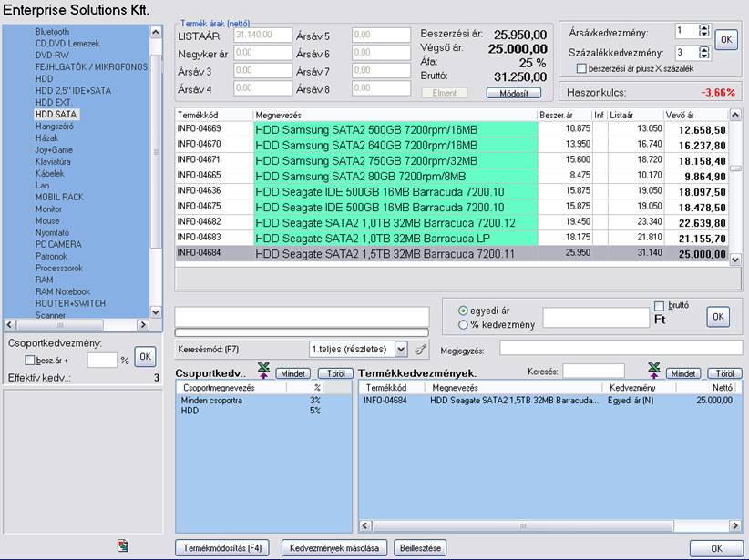This screenshot has height=560, width=749.
Task: Click the Megnevezés column header in product table
Action: [395, 115]
